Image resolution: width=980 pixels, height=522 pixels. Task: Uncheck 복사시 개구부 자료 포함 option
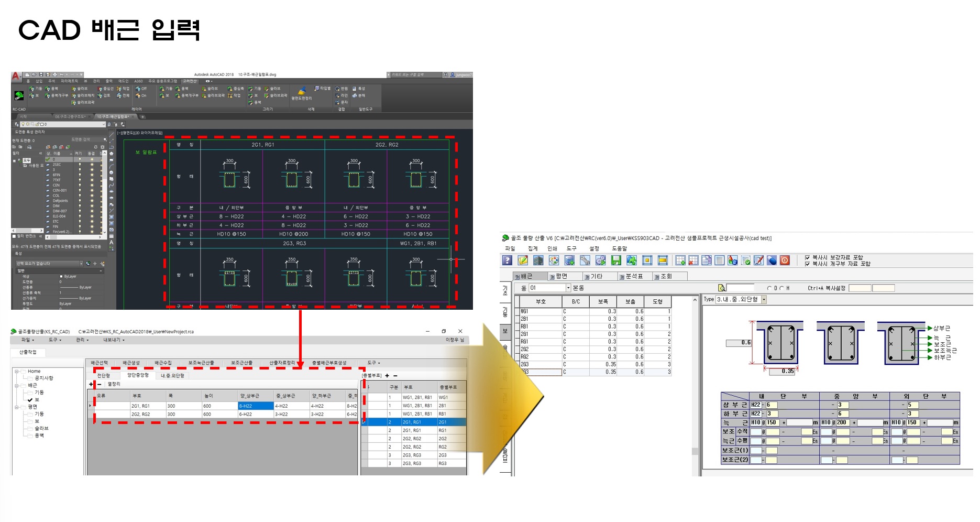click(807, 264)
